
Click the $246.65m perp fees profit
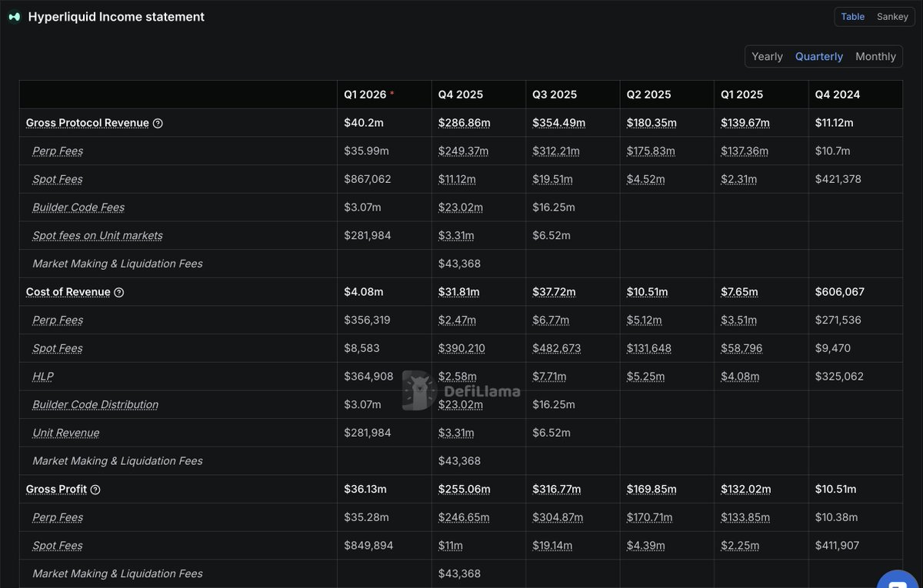(464, 517)
